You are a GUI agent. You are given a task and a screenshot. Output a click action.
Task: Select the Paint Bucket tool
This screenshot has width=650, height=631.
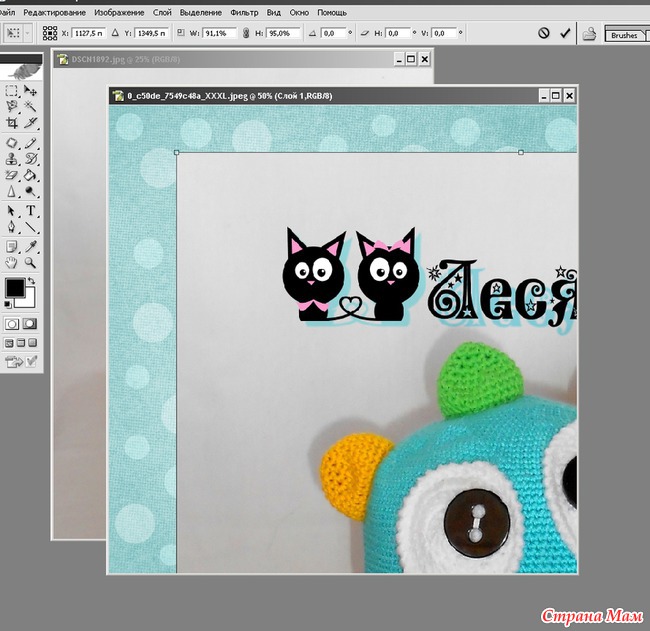click(31, 174)
